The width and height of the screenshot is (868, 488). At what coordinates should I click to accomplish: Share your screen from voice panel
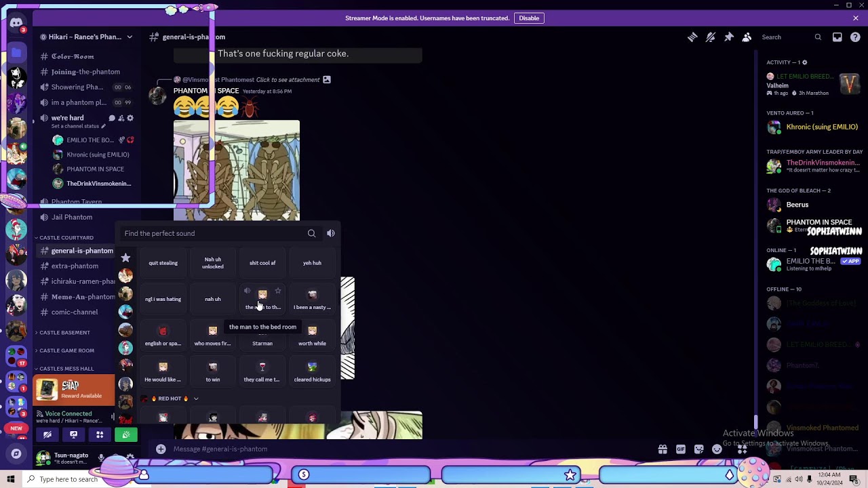73,434
